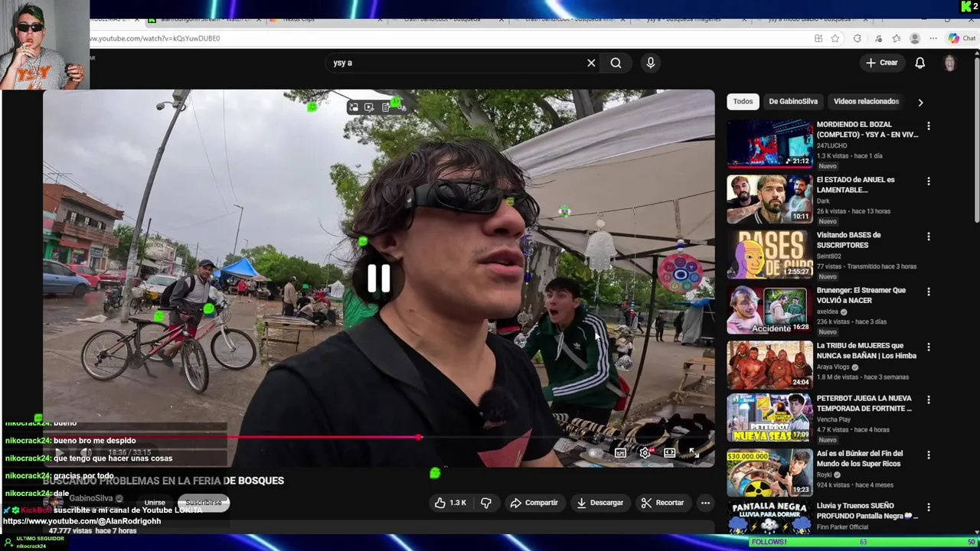The width and height of the screenshot is (980, 551).
Task: Toggle theater mode on video player
Action: 670,452
